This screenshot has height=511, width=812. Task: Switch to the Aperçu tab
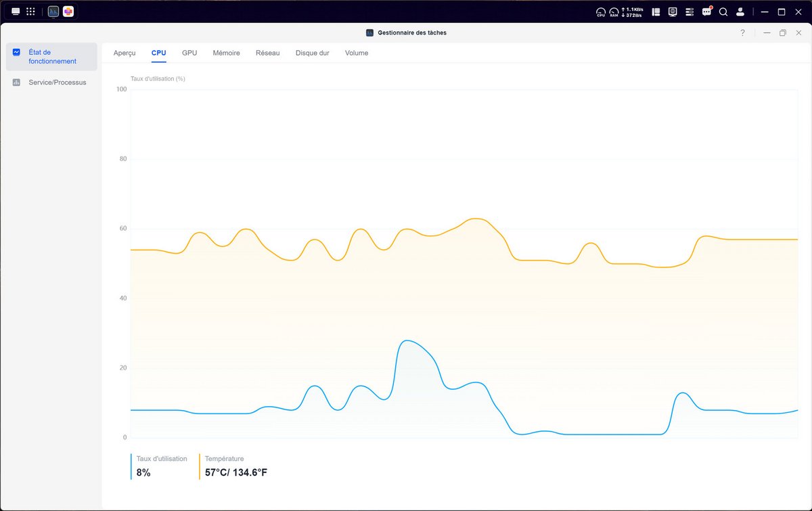coord(125,53)
